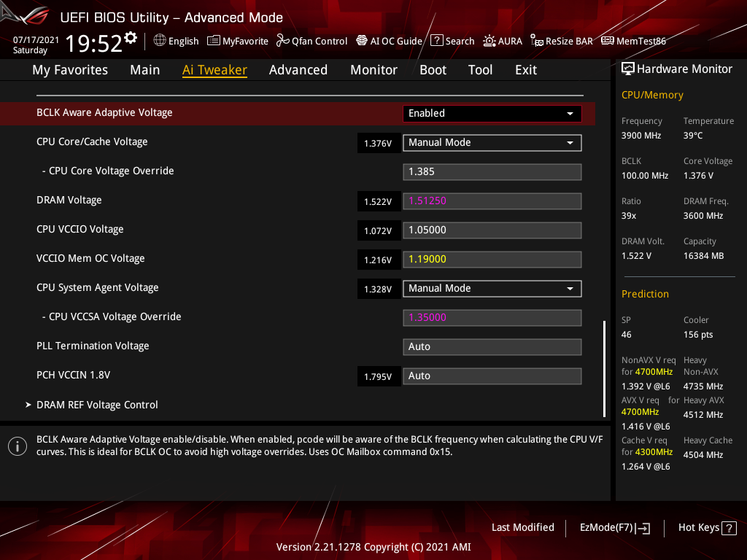Click 1.522V DRAM voltage readout box
Viewport: 747px width, 560px height.
click(x=379, y=201)
